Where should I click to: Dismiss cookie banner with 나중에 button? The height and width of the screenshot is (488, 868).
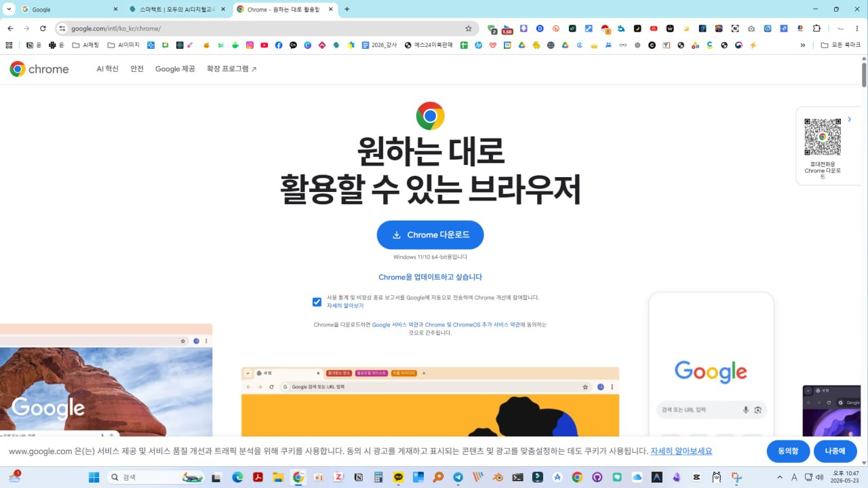[x=835, y=451]
